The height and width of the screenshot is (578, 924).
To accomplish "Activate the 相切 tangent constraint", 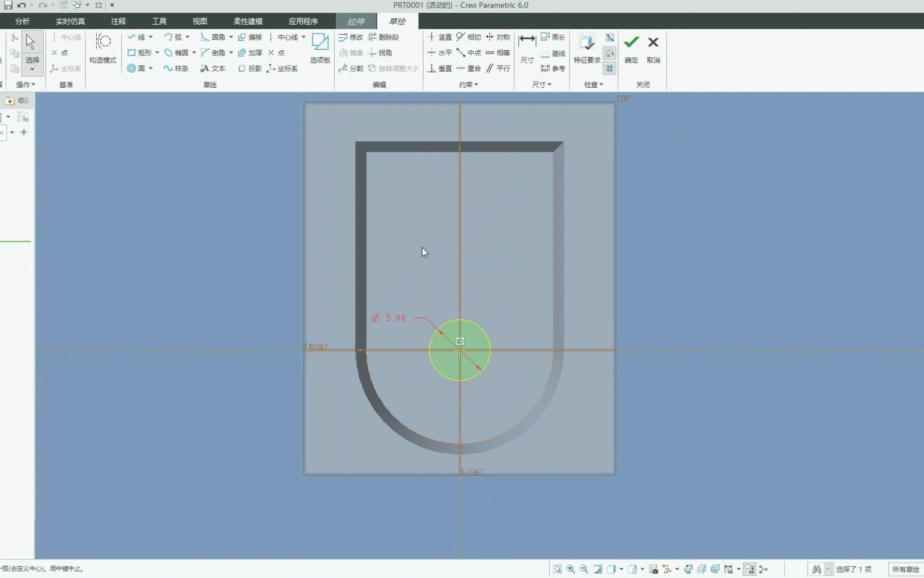I will [468, 37].
